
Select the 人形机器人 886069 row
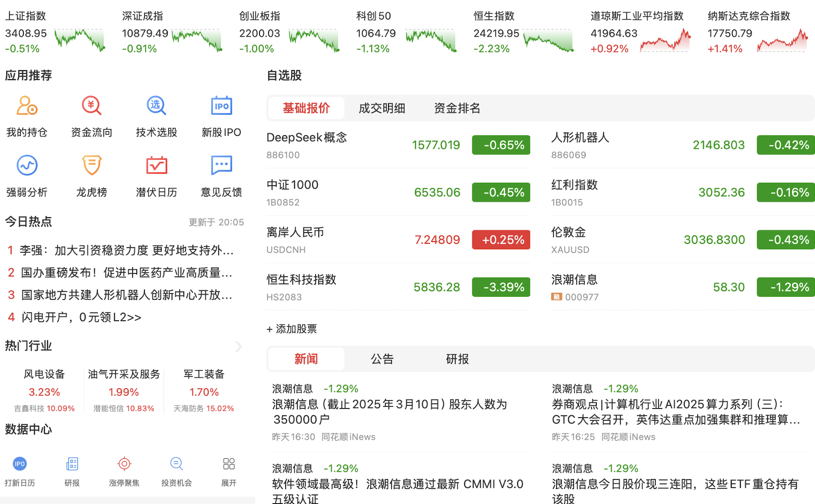tap(683, 145)
